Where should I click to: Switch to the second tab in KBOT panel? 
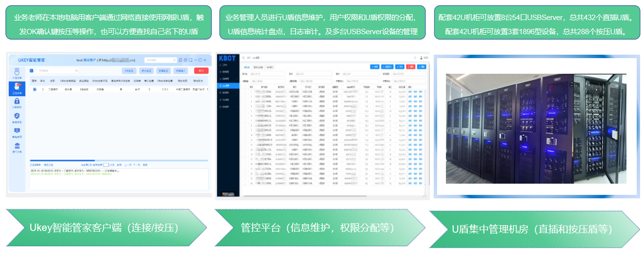pyautogui.click(x=259, y=67)
